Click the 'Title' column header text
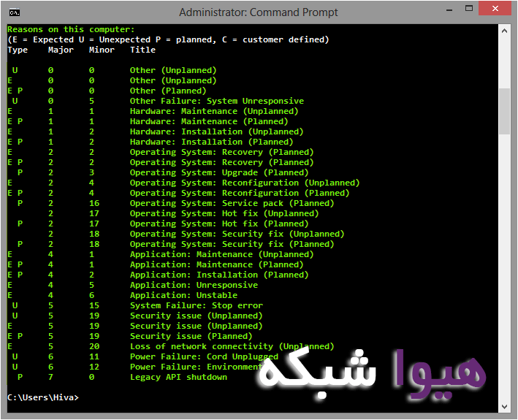 (x=142, y=50)
